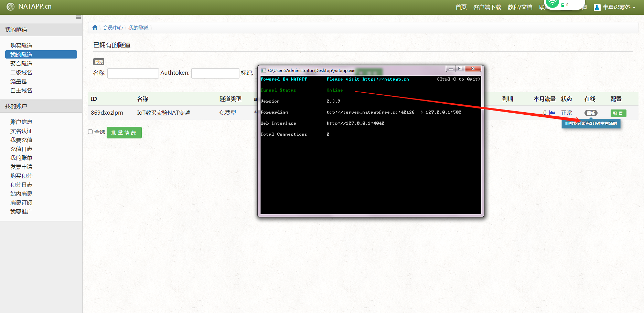Click the console window's title bar icon
This screenshot has width=644, height=313.
pyautogui.click(x=264, y=71)
